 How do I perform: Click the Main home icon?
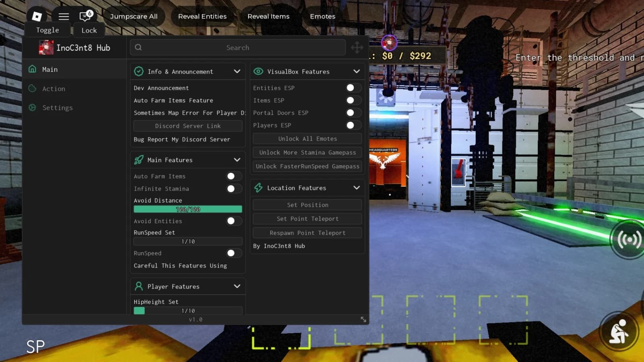click(x=33, y=69)
